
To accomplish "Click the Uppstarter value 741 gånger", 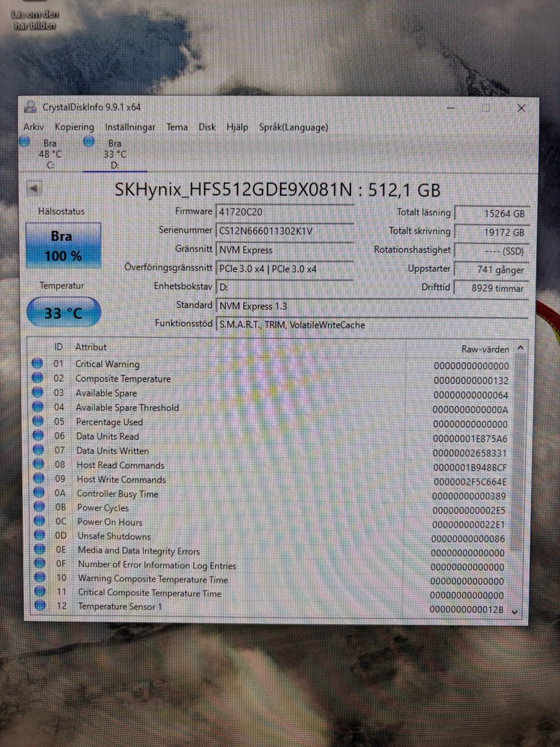I will (491, 270).
